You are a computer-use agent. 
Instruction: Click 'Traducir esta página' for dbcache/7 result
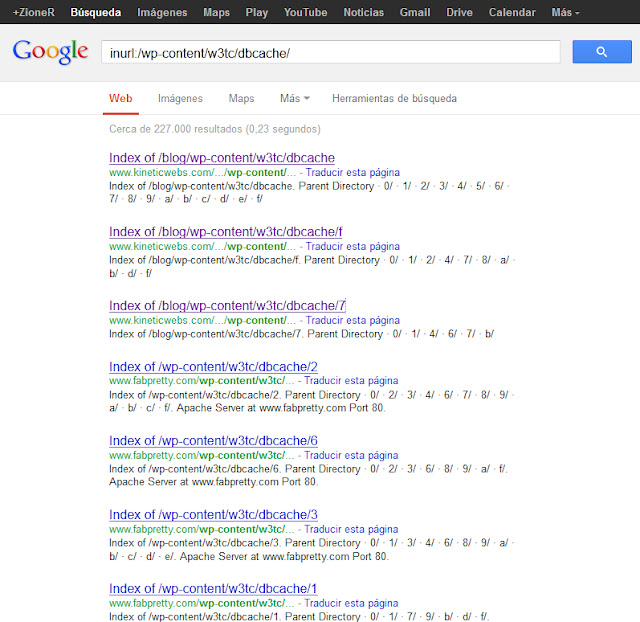click(x=353, y=320)
